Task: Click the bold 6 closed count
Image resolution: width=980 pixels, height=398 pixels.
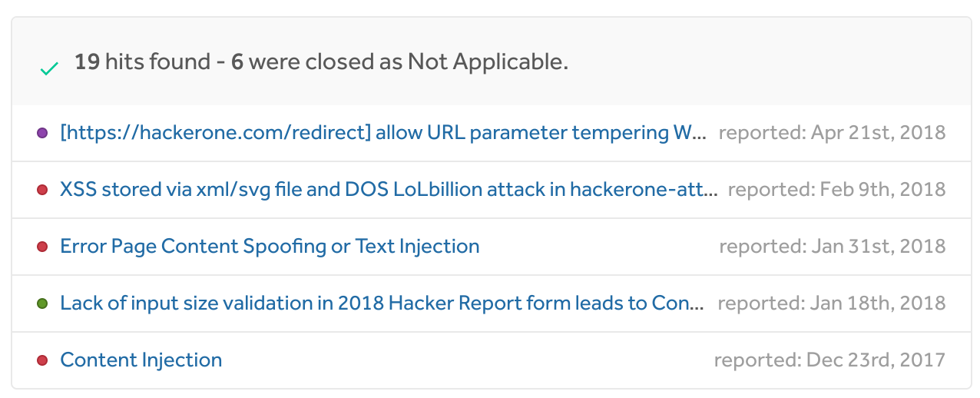Action: [237, 62]
